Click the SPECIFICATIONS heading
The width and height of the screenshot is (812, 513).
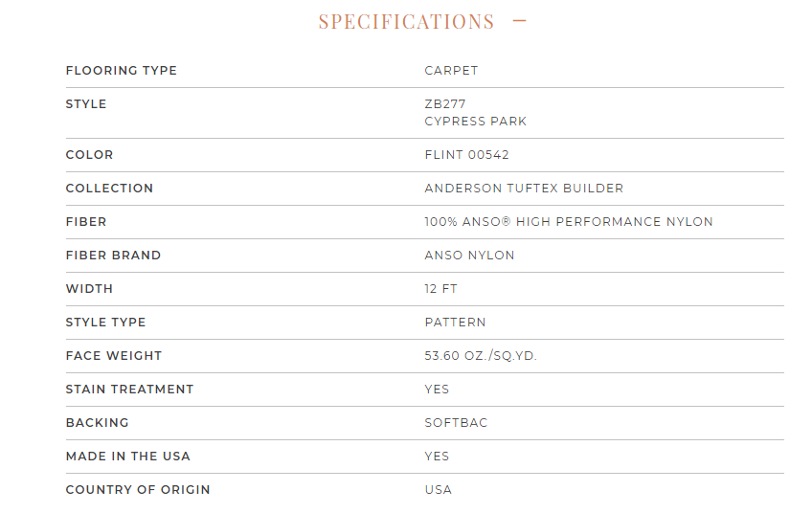coord(407,22)
